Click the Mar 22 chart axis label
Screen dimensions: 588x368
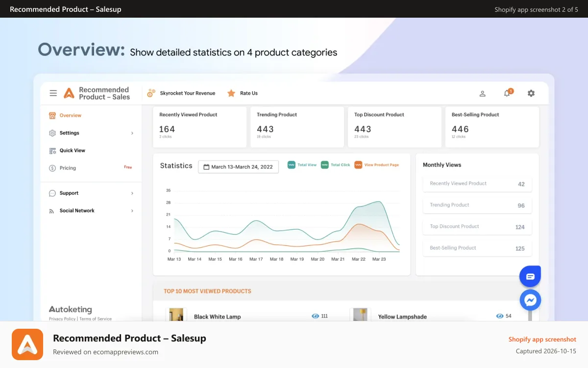point(359,259)
